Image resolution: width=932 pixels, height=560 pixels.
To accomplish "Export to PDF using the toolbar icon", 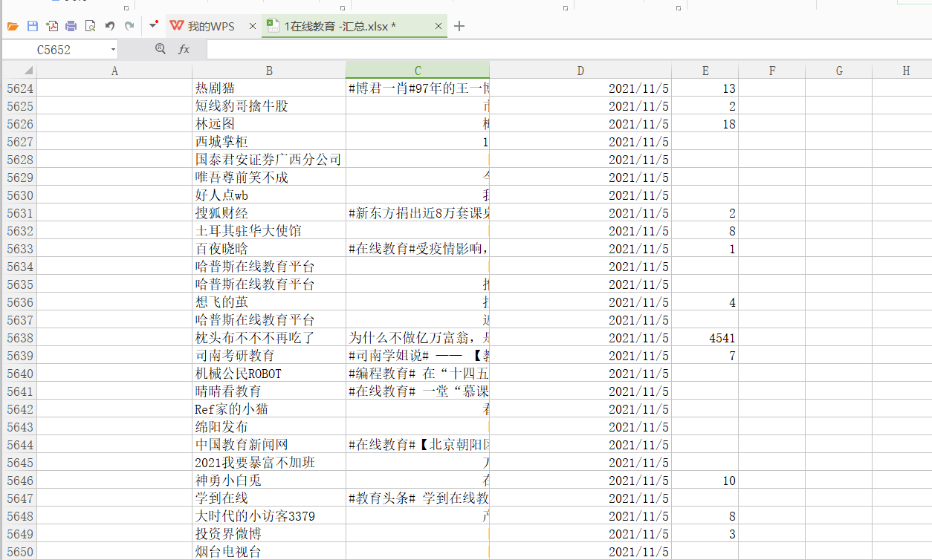I will (x=52, y=26).
